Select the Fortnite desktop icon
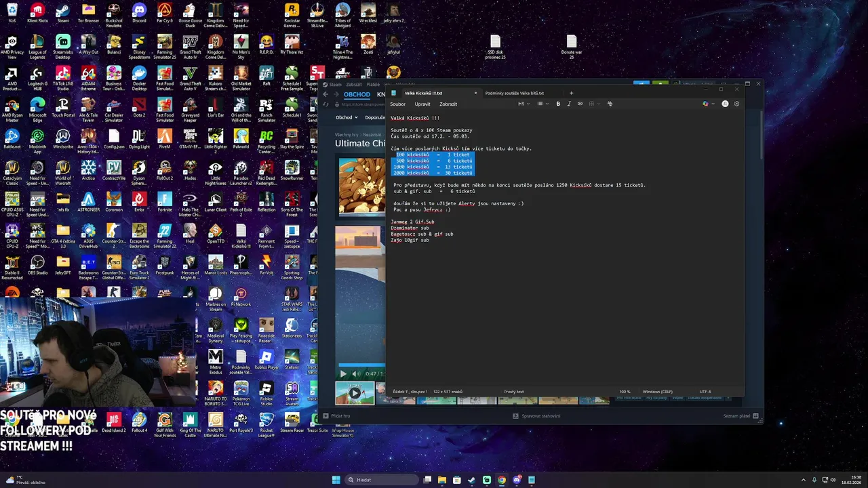 point(165,203)
